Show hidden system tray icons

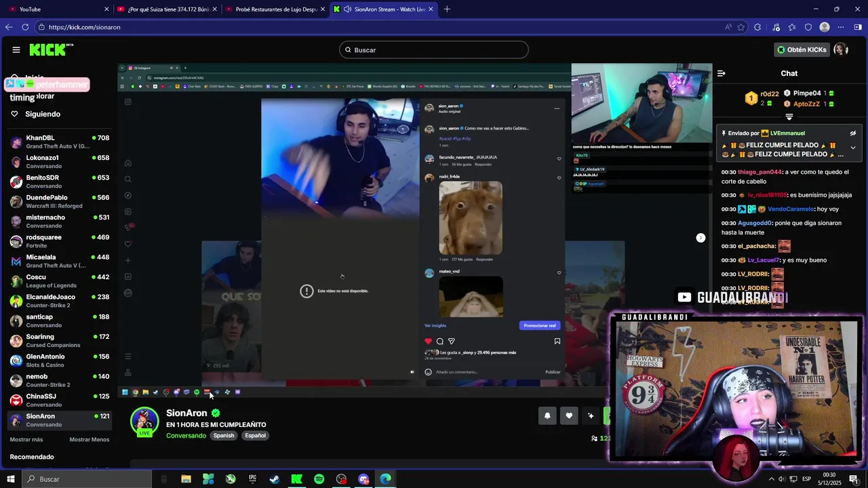(x=771, y=479)
